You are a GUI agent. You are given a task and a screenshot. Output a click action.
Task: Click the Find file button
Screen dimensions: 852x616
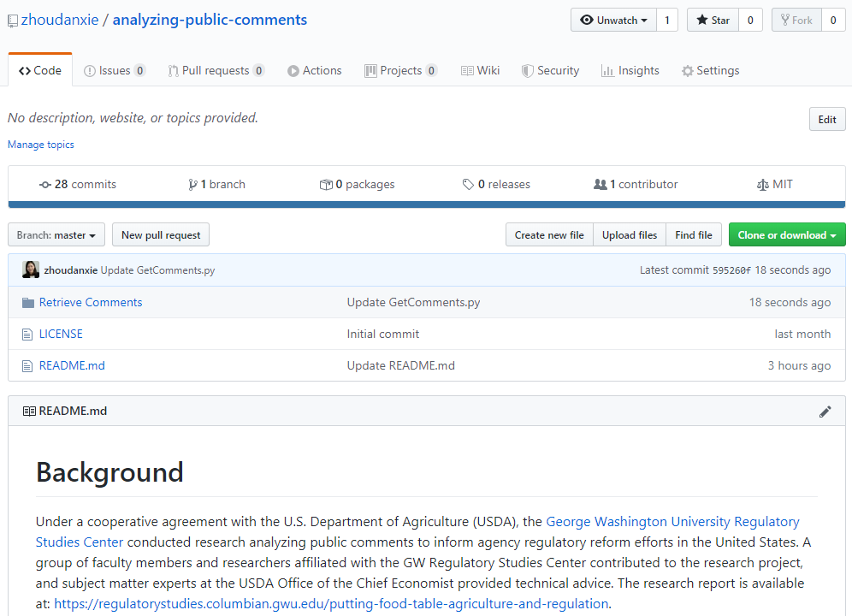(x=694, y=235)
